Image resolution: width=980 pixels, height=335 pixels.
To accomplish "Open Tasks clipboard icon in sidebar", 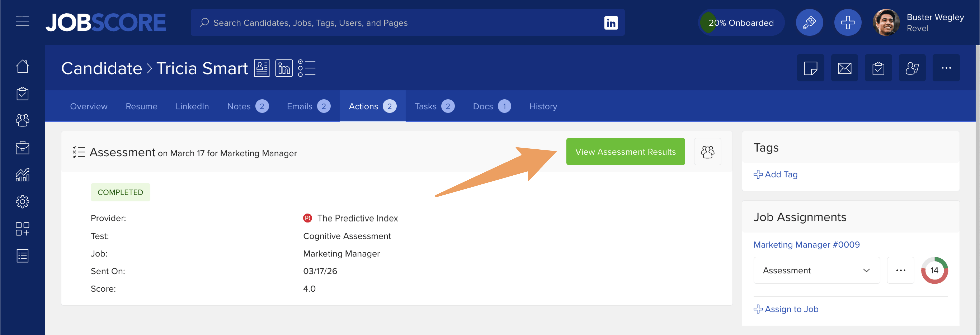I will tap(22, 94).
